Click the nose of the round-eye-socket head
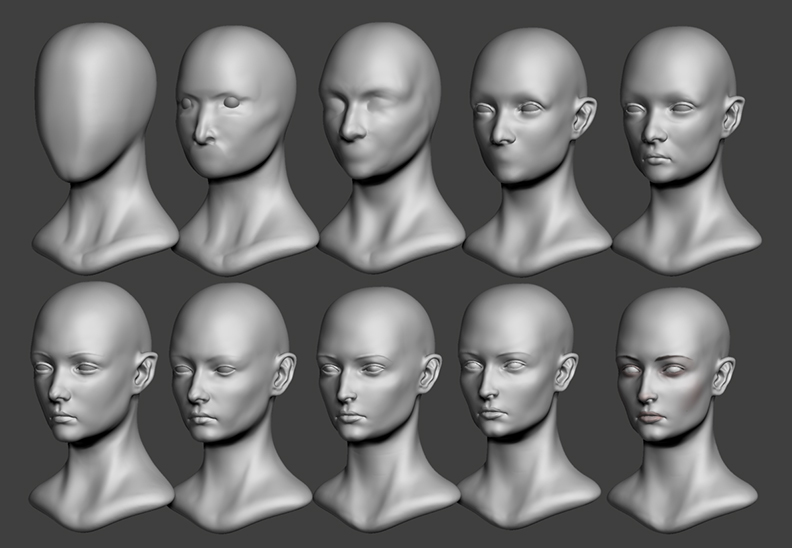The image size is (792, 548). point(204,129)
